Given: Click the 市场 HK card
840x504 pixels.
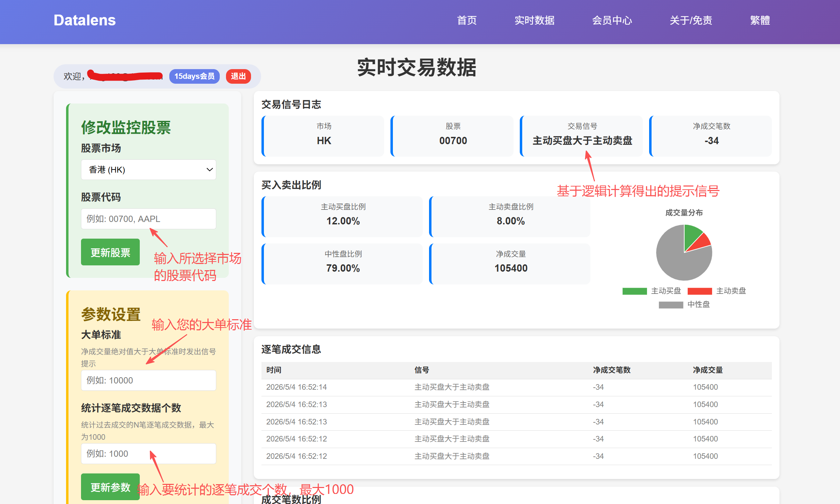Looking at the screenshot, I should (x=323, y=136).
